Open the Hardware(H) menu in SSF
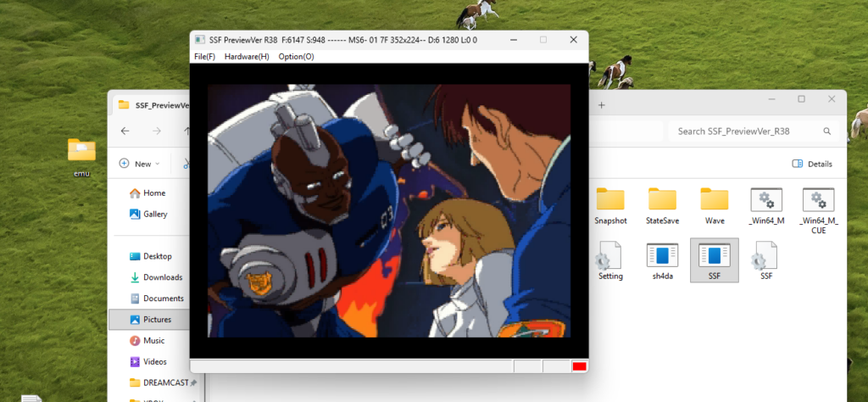The image size is (868, 402). coord(247,57)
